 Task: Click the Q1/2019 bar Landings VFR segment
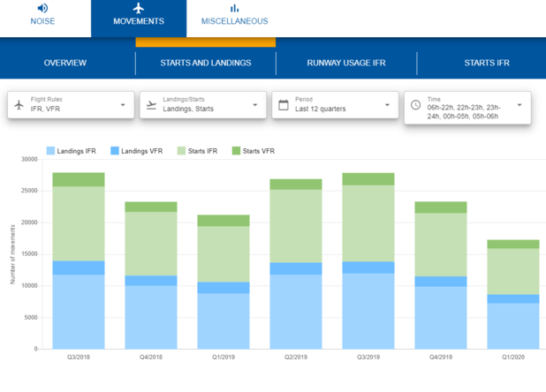[224, 288]
